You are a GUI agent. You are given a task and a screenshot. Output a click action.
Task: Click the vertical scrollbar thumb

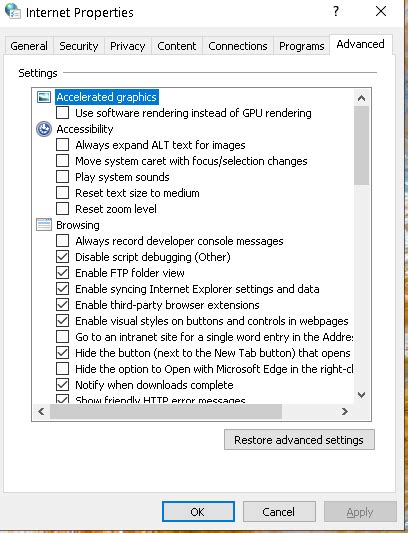coord(361,145)
